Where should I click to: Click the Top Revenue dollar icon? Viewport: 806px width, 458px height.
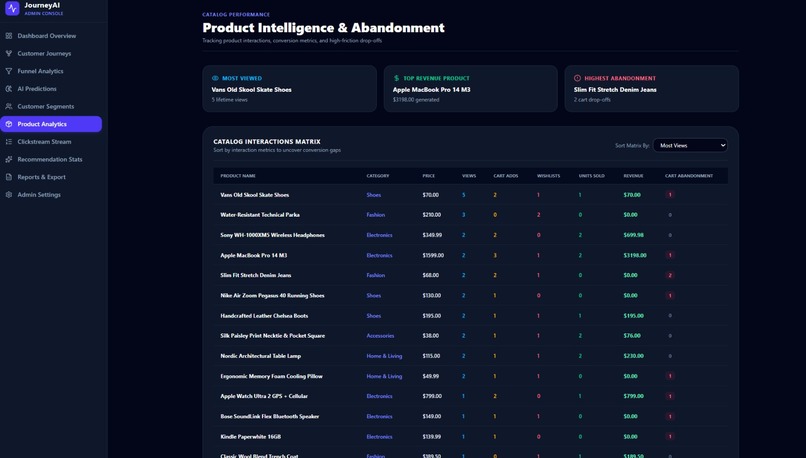(x=396, y=78)
